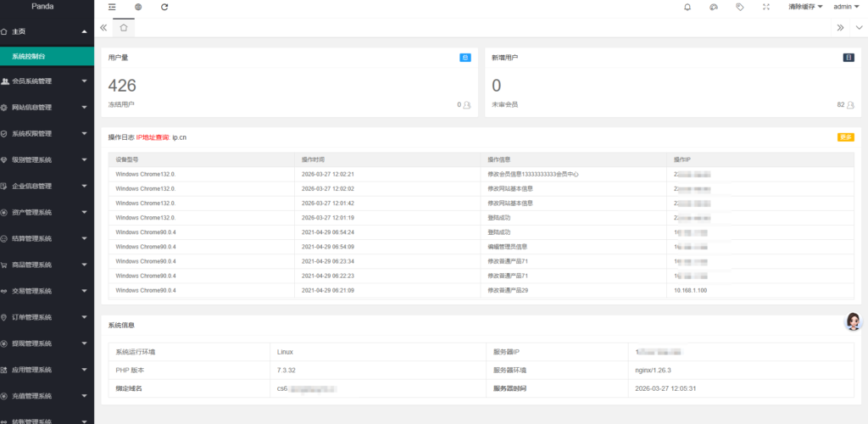
Task: Click the theme palette icon
Action: 714,7
